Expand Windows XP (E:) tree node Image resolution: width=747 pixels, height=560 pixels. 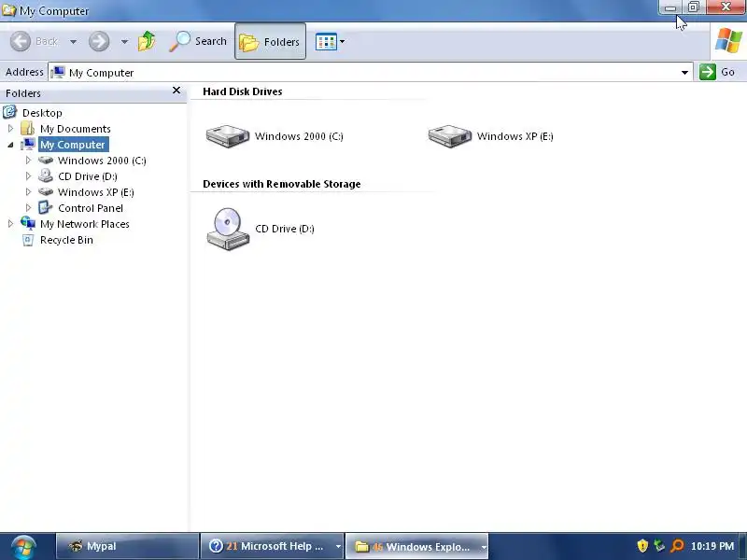[28, 192]
